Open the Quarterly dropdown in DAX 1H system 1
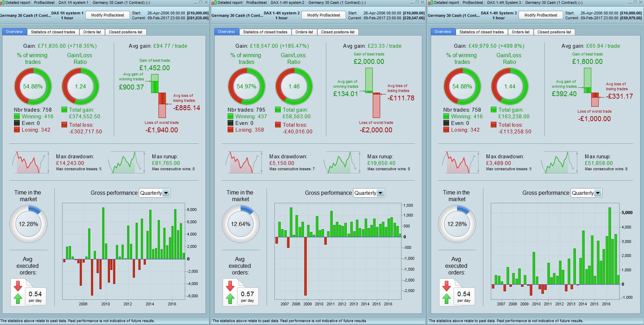Image resolution: width=644 pixels, height=325 pixels. coord(155,193)
